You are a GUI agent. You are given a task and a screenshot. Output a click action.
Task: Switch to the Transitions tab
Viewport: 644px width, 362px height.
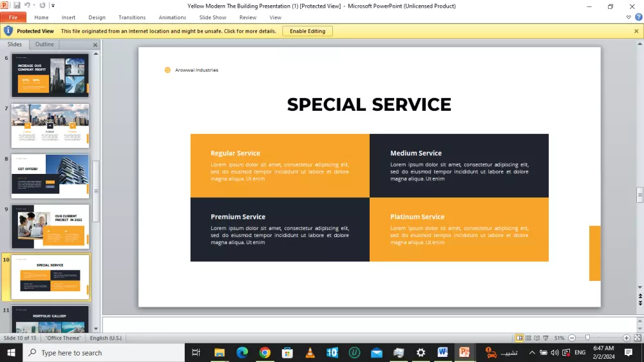(x=132, y=17)
